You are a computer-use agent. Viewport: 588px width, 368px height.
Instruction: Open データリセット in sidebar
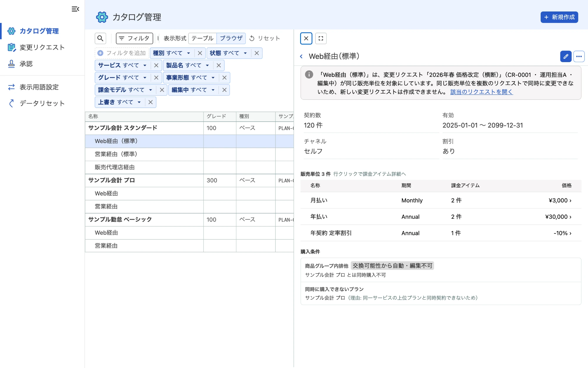pyautogui.click(x=42, y=103)
